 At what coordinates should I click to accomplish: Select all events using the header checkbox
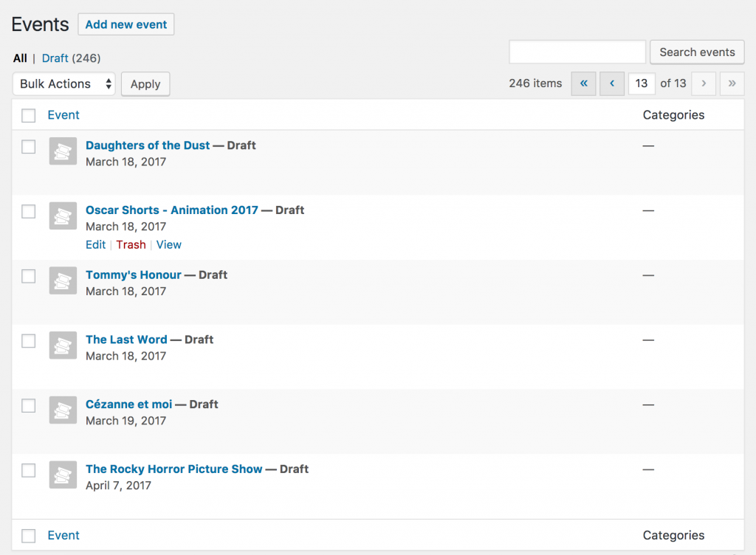tap(29, 116)
